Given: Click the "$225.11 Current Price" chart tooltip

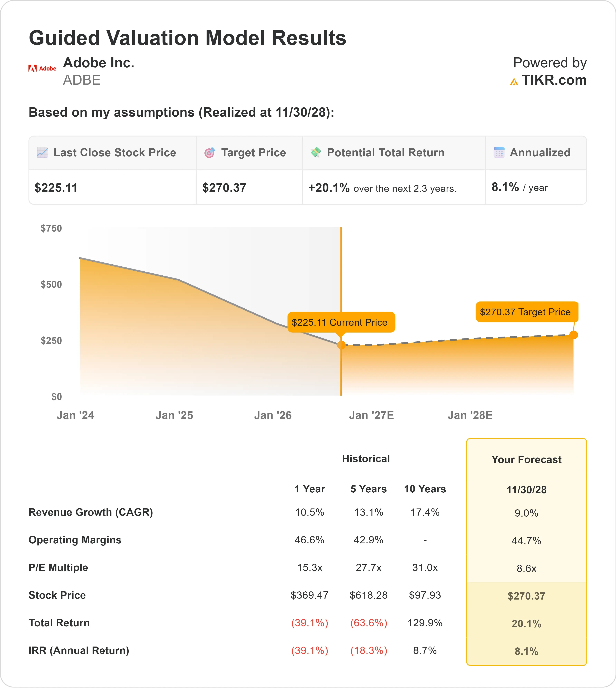Looking at the screenshot, I should coord(341,322).
